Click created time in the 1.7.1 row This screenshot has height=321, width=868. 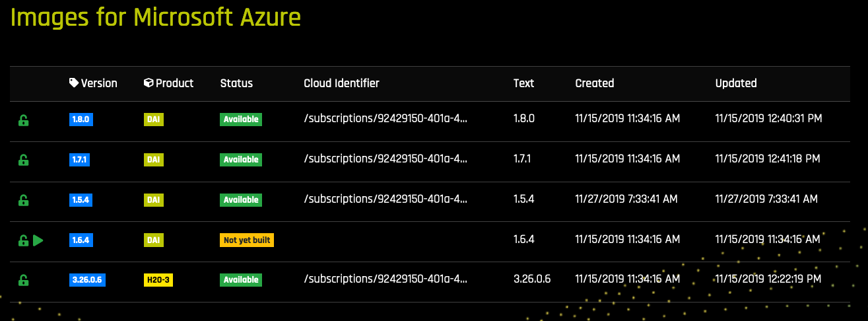pos(628,159)
